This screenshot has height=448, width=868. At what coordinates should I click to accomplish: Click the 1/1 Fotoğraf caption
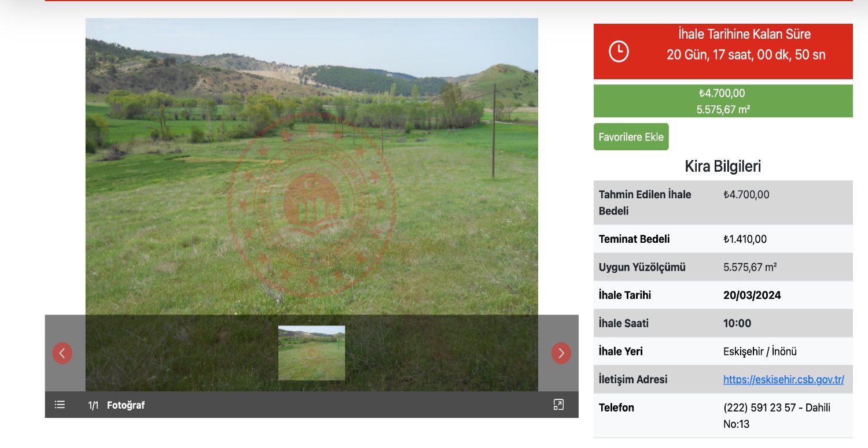coord(116,405)
